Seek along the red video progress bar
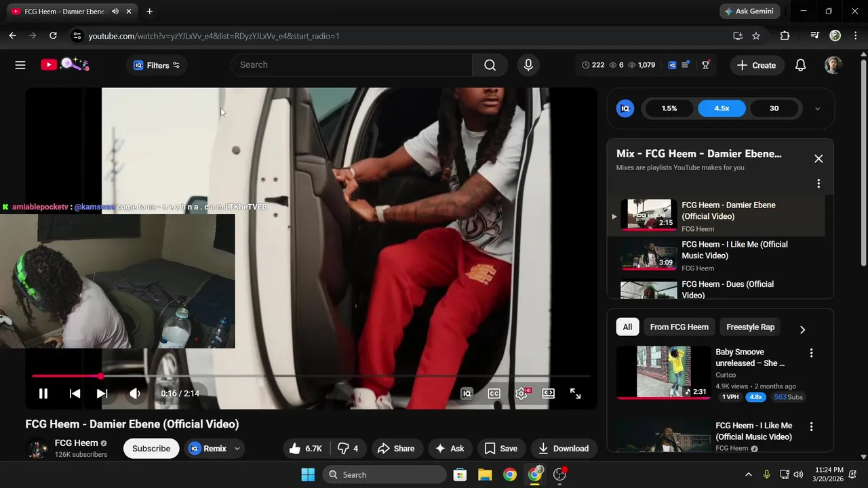This screenshot has width=868, height=488. click(x=311, y=375)
